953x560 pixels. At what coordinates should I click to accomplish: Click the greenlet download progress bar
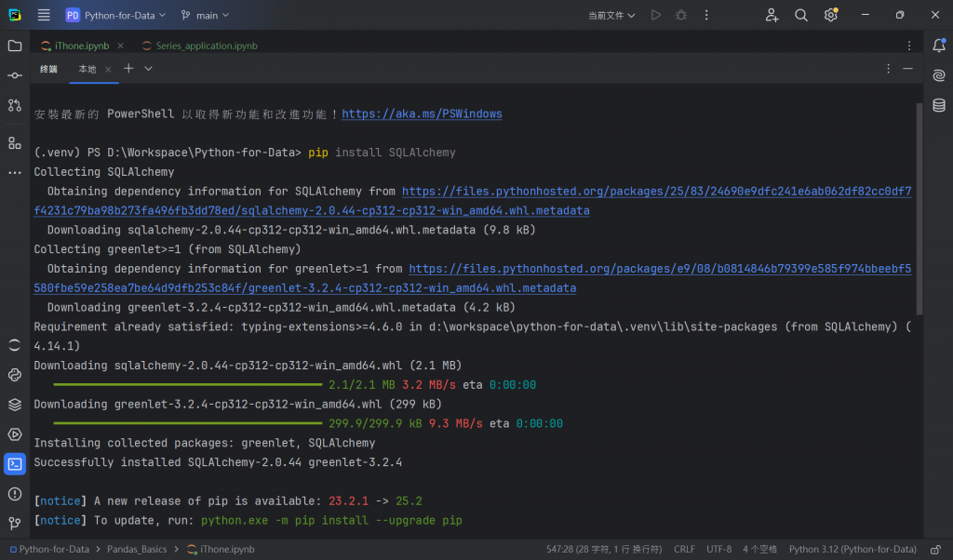click(x=188, y=423)
